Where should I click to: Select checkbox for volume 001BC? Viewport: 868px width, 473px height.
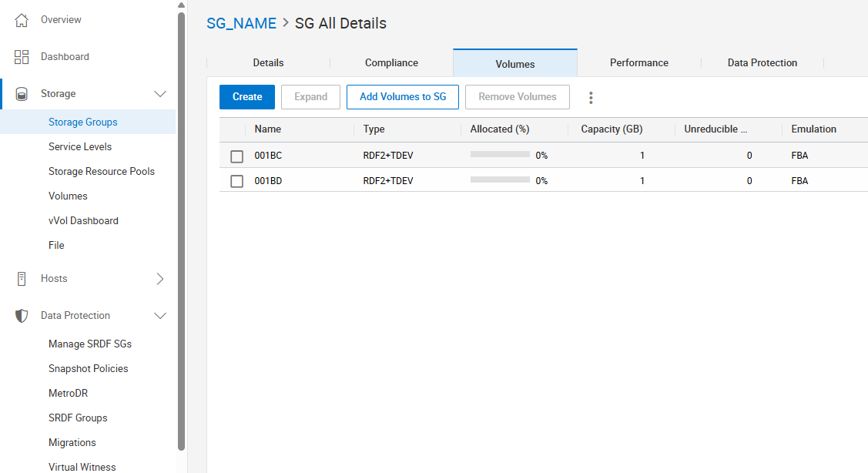tap(237, 156)
